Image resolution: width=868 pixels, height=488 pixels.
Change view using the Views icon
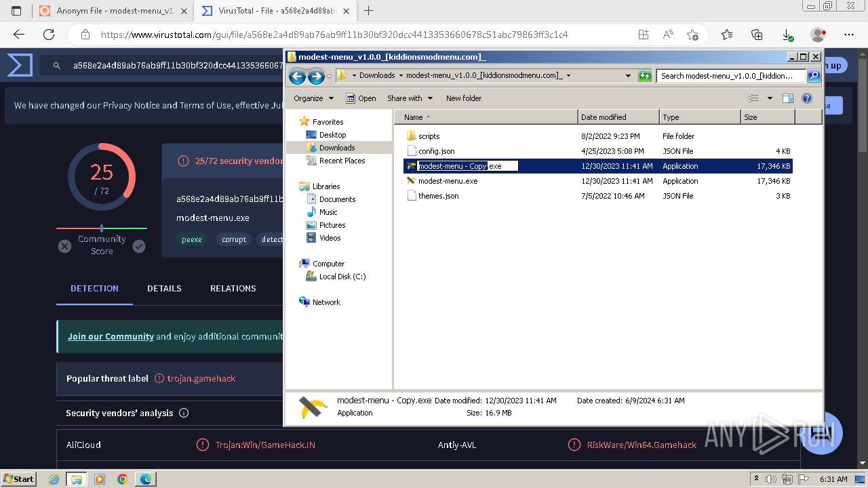(753, 98)
